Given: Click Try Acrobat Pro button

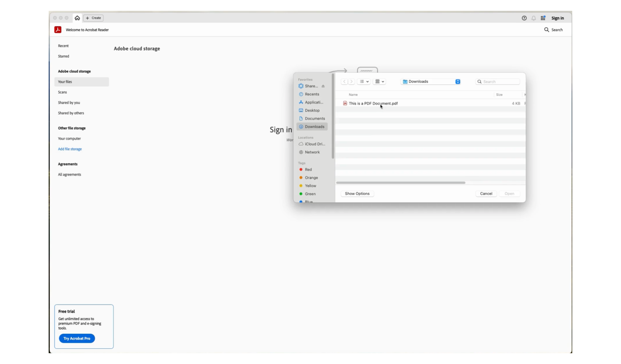Looking at the screenshot, I should tap(77, 339).
